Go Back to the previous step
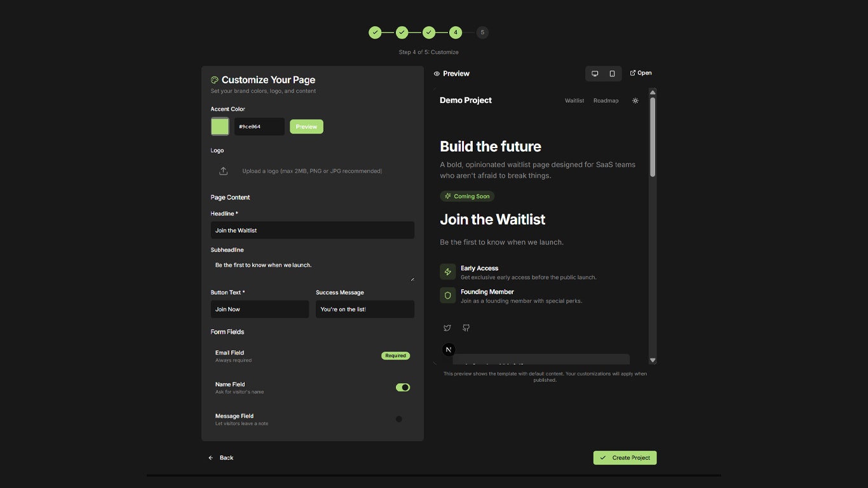The height and width of the screenshot is (488, 868). 221,457
